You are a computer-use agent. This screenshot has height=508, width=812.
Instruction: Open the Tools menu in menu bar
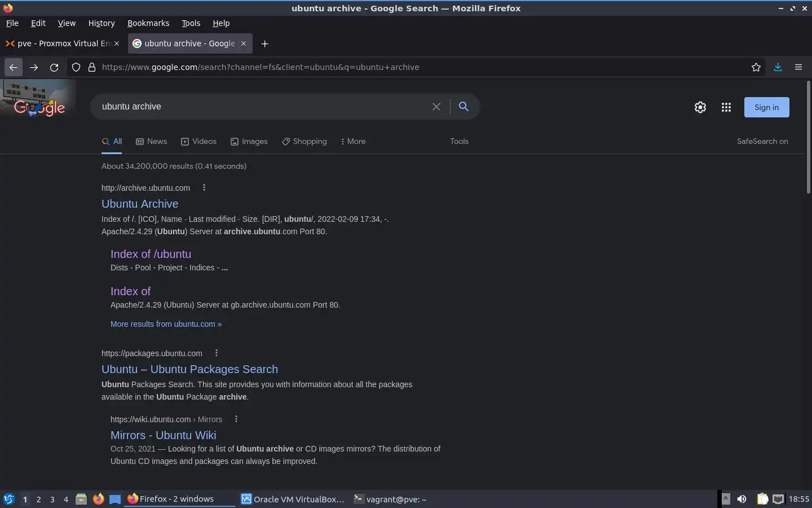point(191,23)
